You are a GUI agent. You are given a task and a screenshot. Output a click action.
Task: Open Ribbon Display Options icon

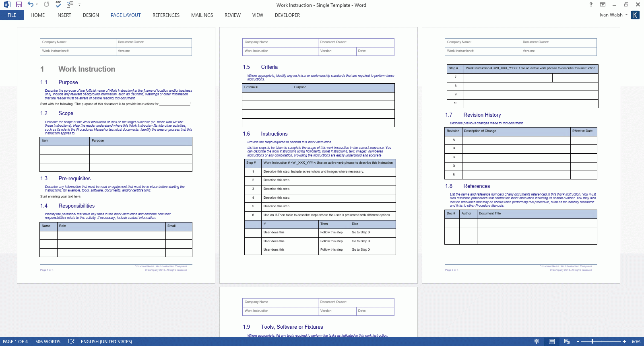603,5
